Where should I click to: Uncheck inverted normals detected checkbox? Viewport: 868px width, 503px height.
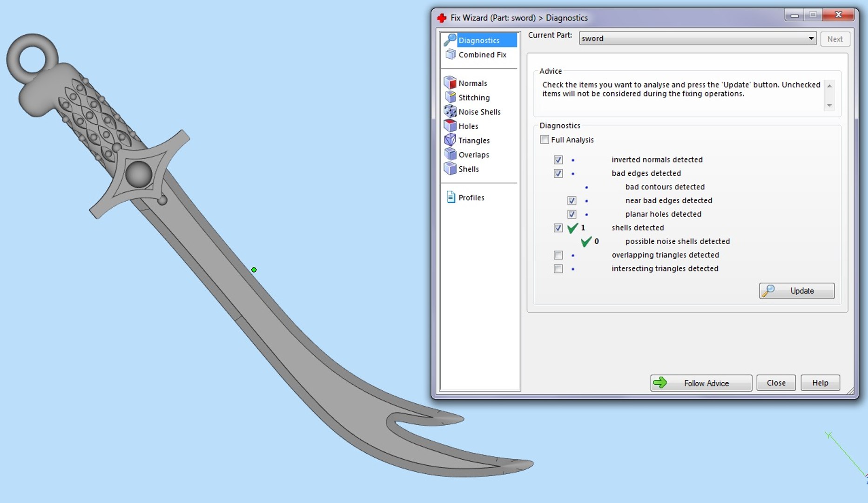558,160
